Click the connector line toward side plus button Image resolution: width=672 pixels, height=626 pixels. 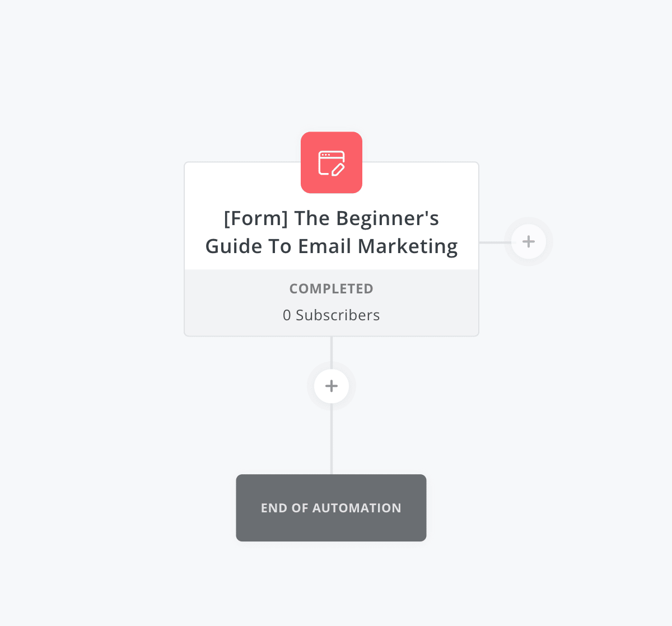(x=494, y=242)
